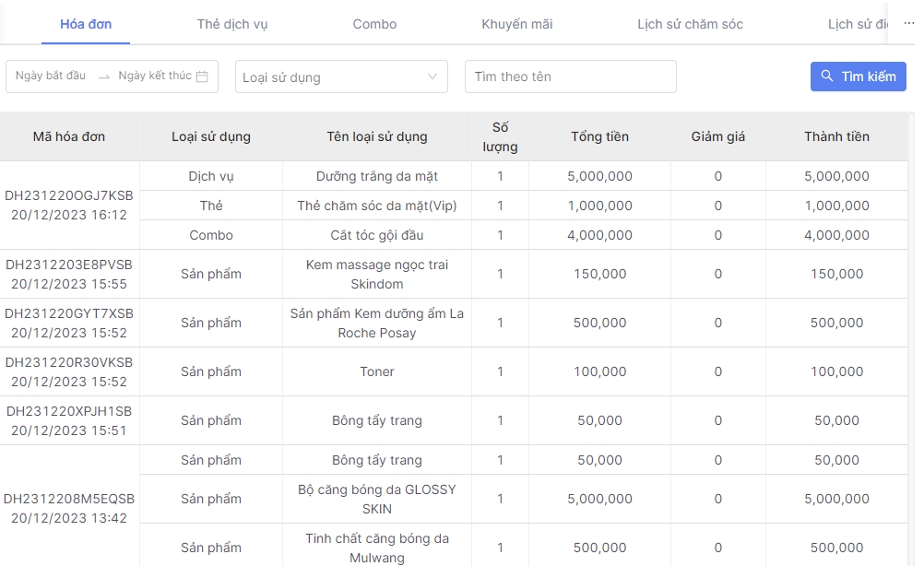Click the more tabs ellipsis icon

907,23
